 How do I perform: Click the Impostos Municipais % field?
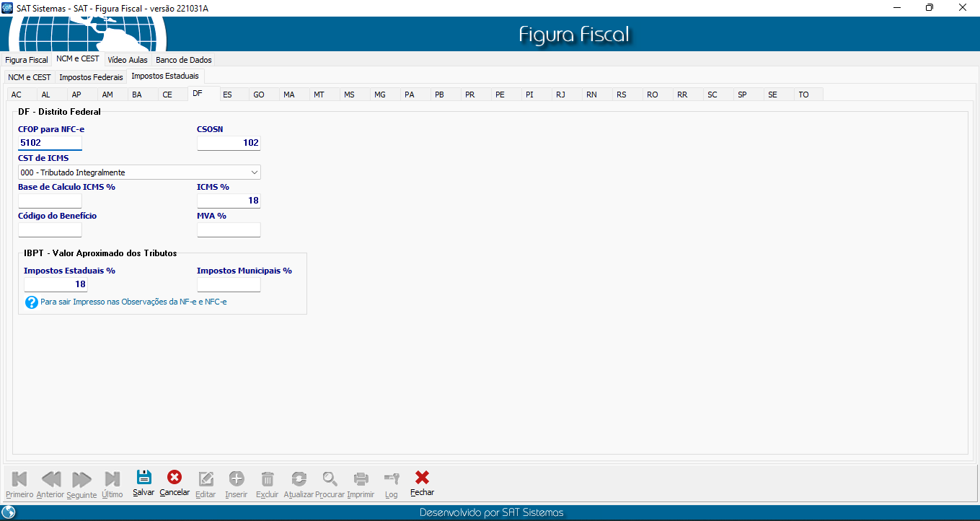tap(228, 284)
